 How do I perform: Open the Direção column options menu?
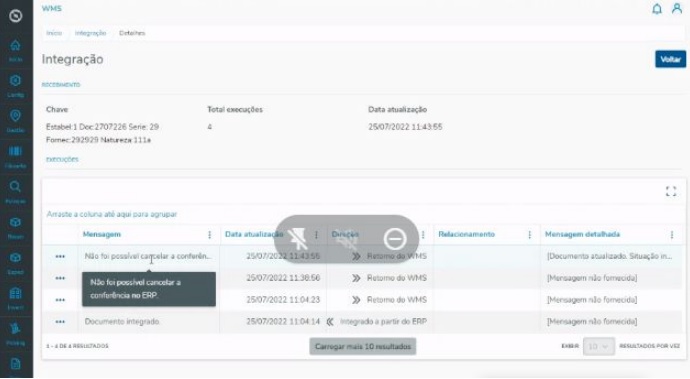423,235
